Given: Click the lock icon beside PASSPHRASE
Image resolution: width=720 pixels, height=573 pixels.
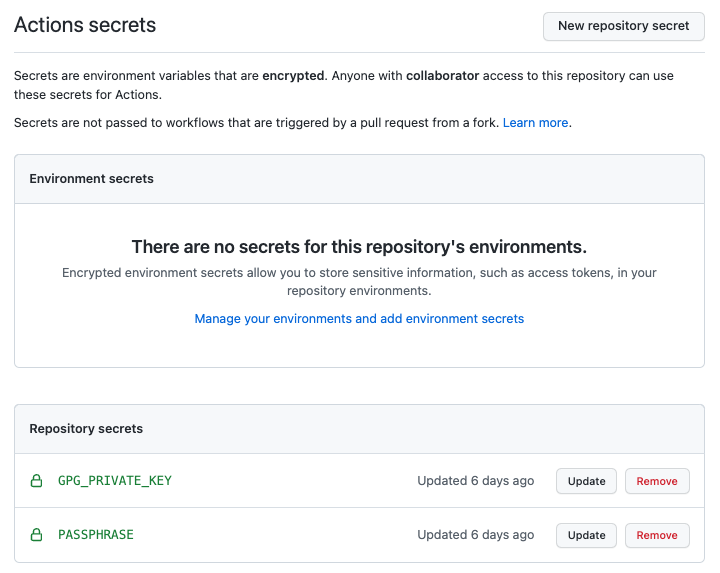Looking at the screenshot, I should 37,535.
